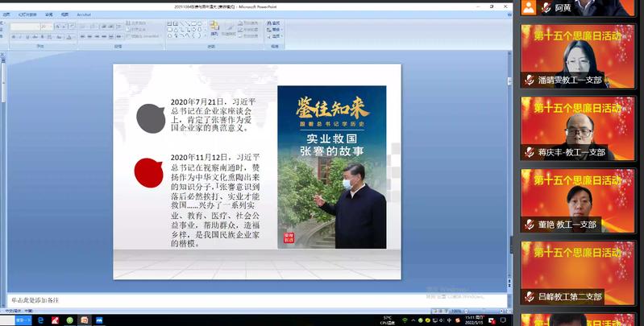Toggle italic formatting
This screenshot has width=644, height=326.
pos(20,37)
